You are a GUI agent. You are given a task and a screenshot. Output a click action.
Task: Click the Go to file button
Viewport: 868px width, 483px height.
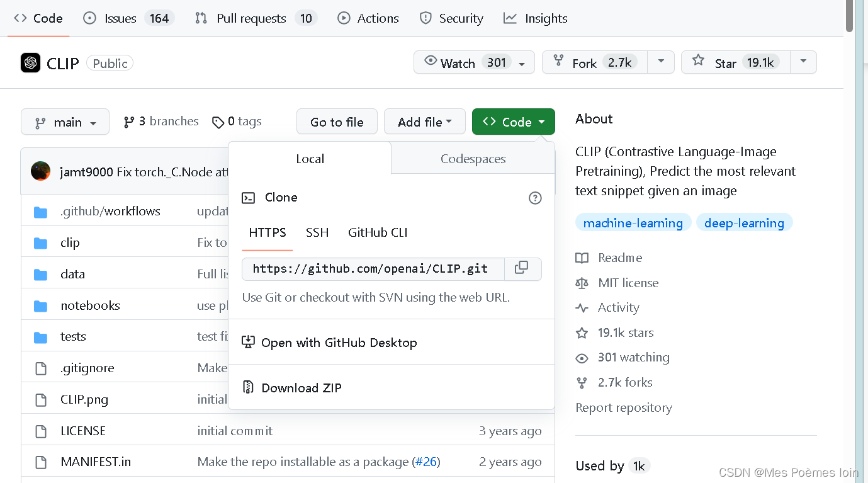337,122
